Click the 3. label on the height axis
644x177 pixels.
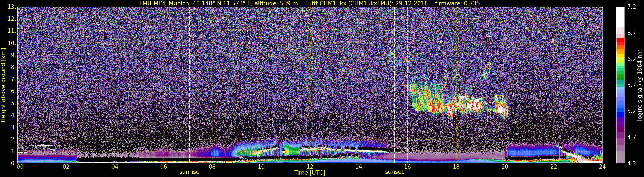coord(13,127)
